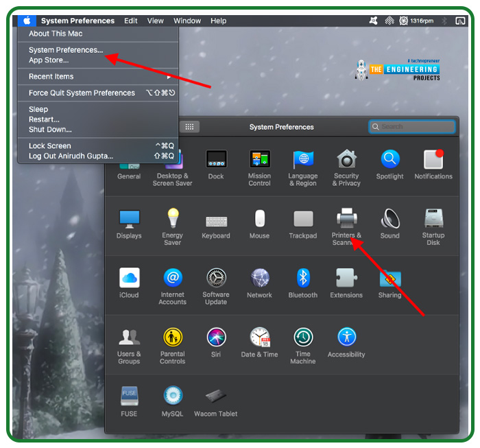Open Sound preferences
Image resolution: width=480 pixels, height=448 pixels.
click(x=389, y=224)
